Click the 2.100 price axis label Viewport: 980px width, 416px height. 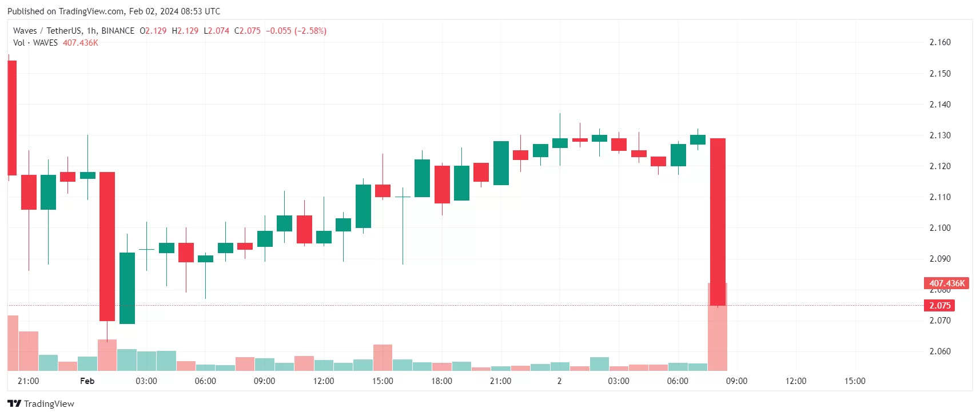tap(940, 228)
